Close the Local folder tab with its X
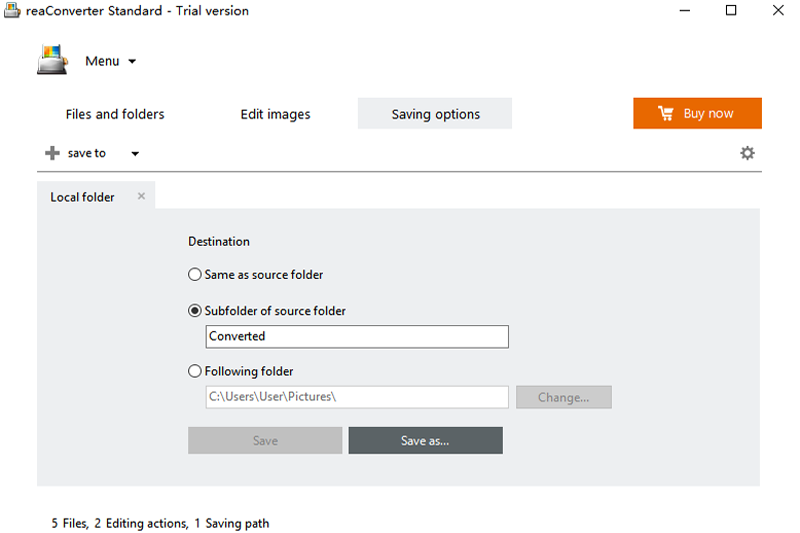The height and width of the screenshot is (533, 800). (x=141, y=196)
